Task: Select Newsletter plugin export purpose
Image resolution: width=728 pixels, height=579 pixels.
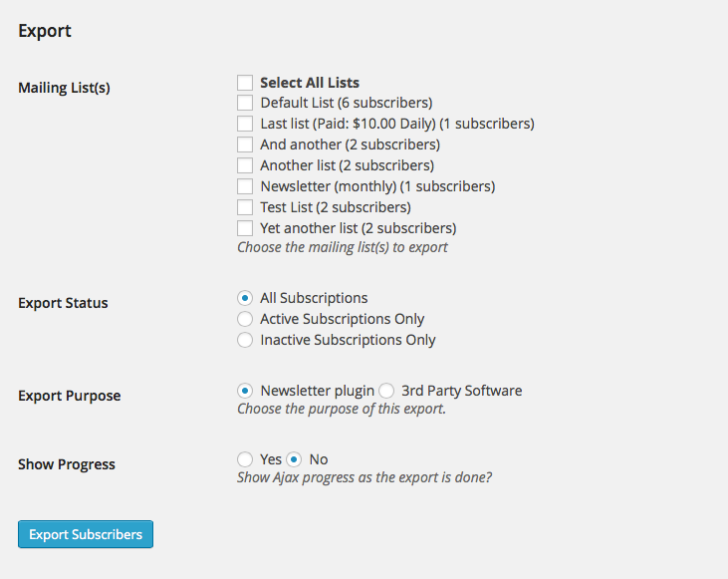Action: pos(245,391)
